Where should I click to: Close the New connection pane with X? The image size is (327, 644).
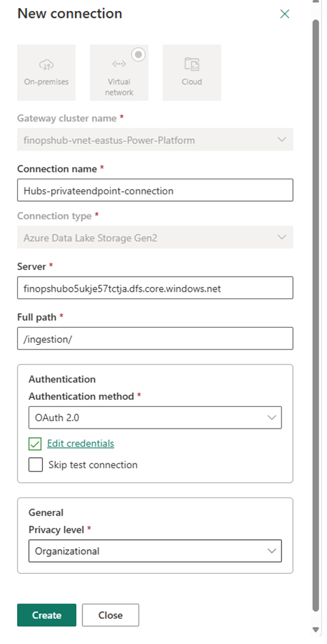click(285, 14)
